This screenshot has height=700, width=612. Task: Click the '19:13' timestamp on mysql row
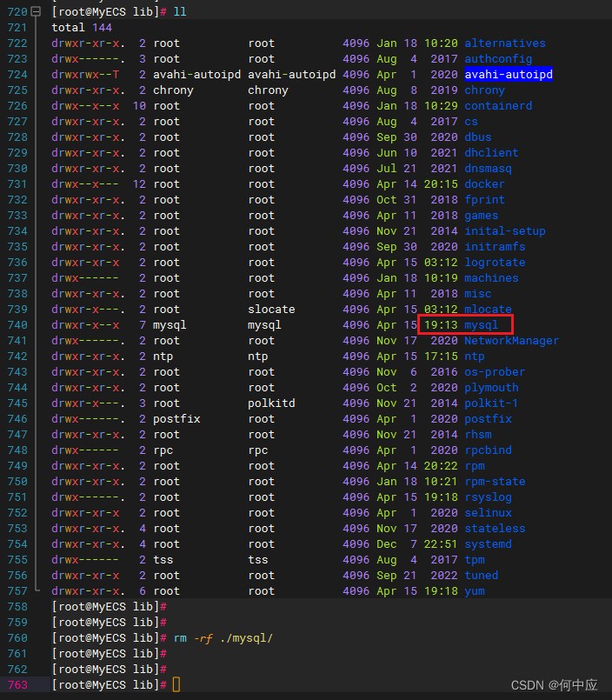point(441,324)
